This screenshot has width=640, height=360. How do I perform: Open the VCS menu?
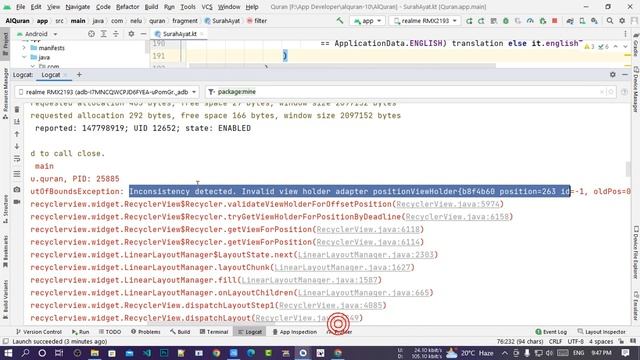207,7
